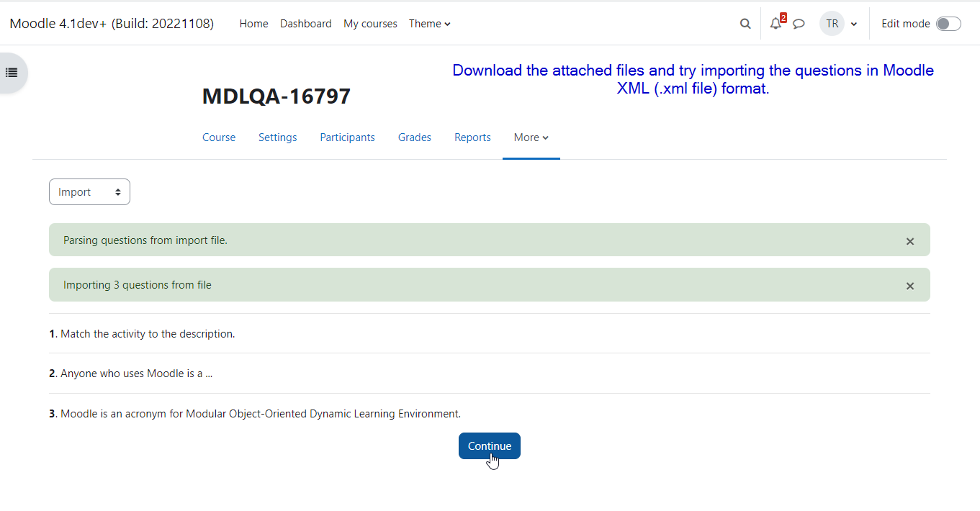Toggle Edit mode switch
This screenshot has width=980, height=511.
coord(948,24)
